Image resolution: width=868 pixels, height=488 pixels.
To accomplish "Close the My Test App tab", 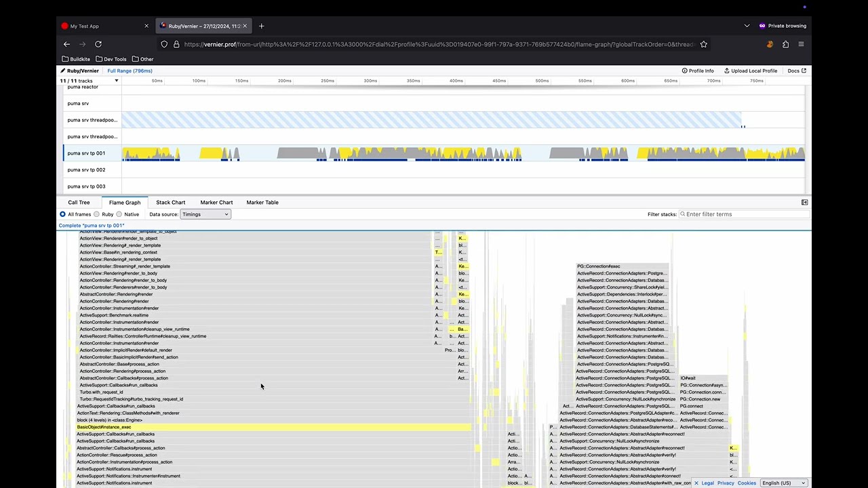I will (x=146, y=26).
